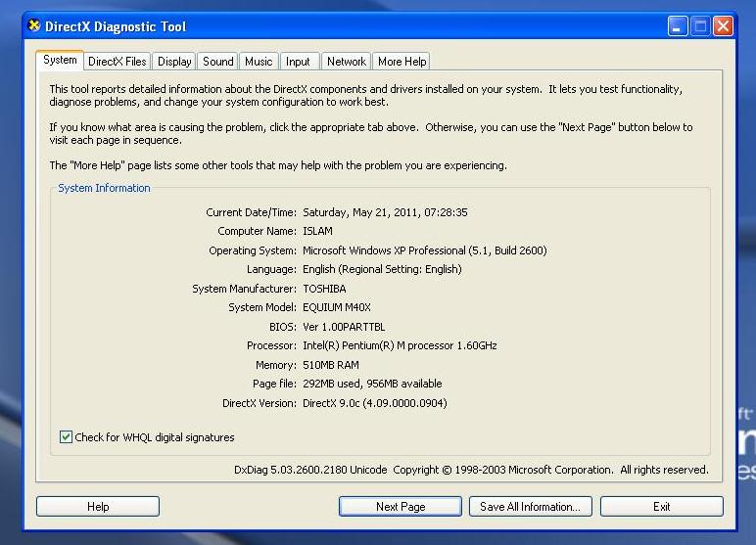The width and height of the screenshot is (756, 545).
Task: Minimize the DirectX Diagnostic Tool window
Action: point(678,26)
